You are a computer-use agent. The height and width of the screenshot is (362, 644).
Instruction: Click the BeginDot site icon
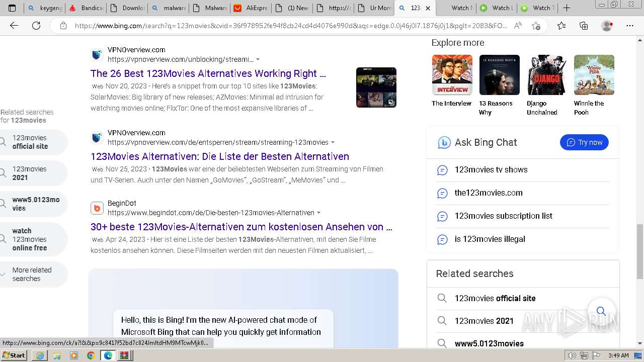pos(97,208)
